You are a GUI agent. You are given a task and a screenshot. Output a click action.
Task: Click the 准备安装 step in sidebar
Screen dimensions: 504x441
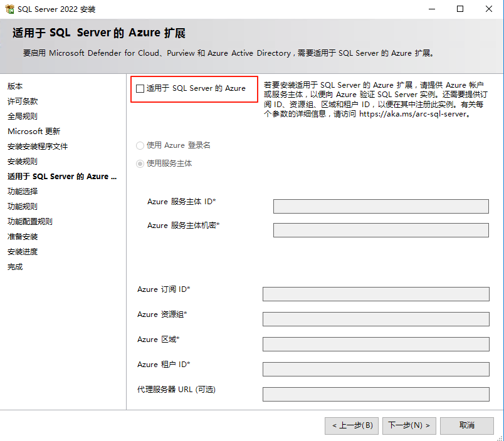tap(23, 237)
